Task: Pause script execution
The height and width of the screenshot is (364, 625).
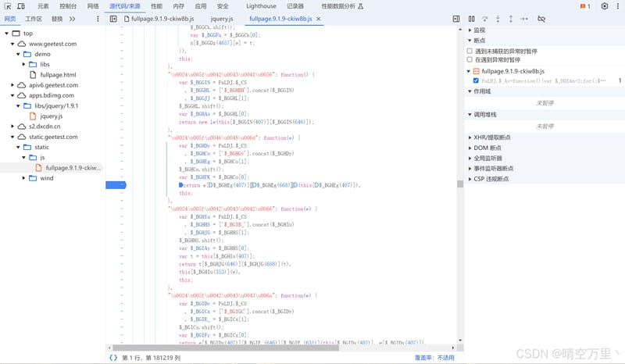Action: [x=472, y=19]
